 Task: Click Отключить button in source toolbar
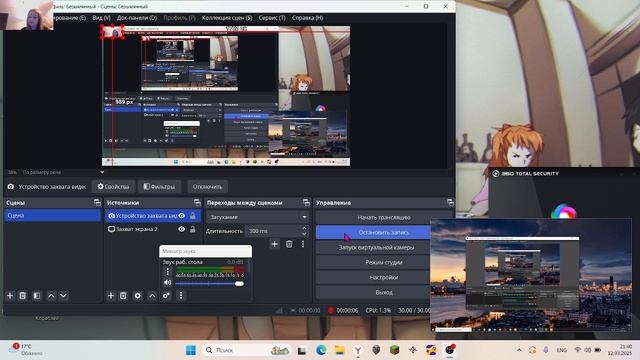tap(207, 187)
